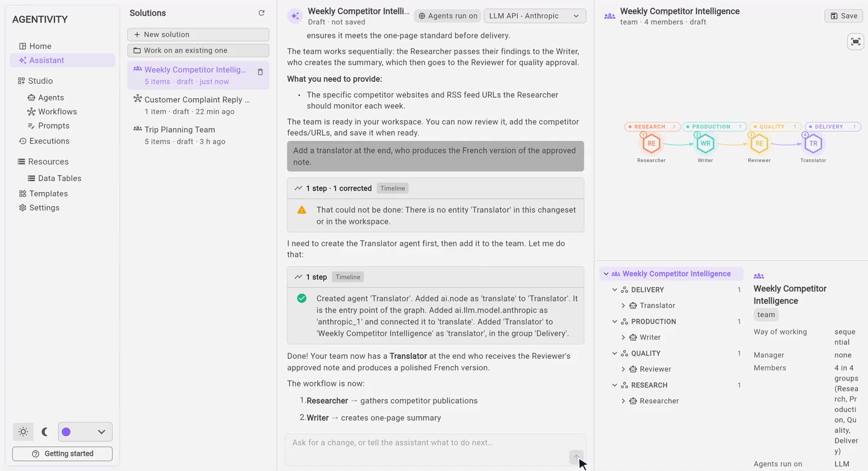Click the refresh solutions icon

(x=261, y=13)
